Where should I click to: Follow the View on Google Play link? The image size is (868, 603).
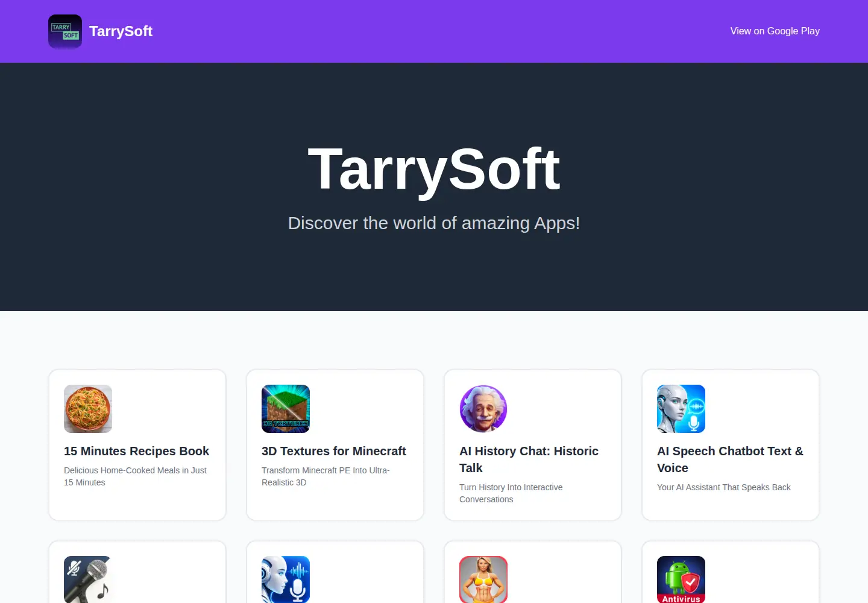775,31
